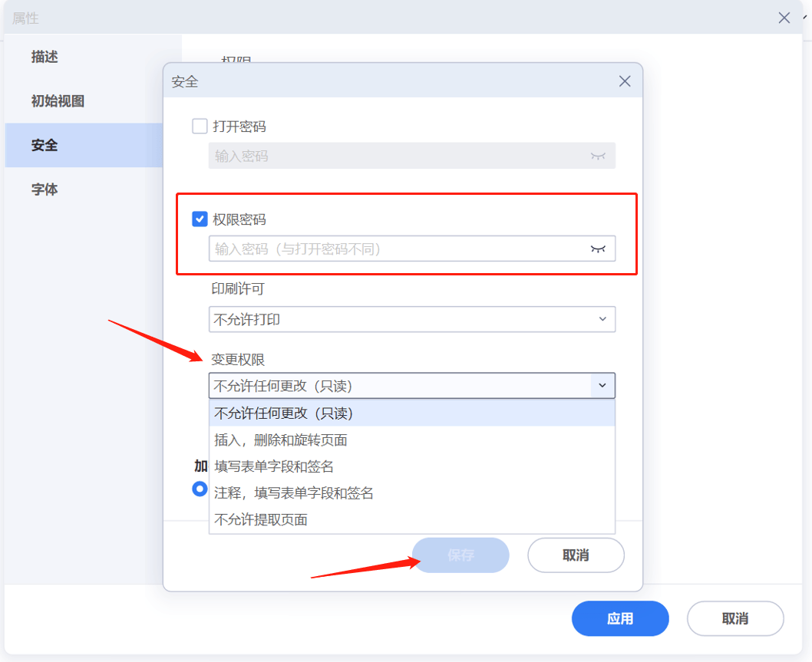Switch to the 字体 tab
Viewport: 812px width, 662px height.
coord(84,189)
